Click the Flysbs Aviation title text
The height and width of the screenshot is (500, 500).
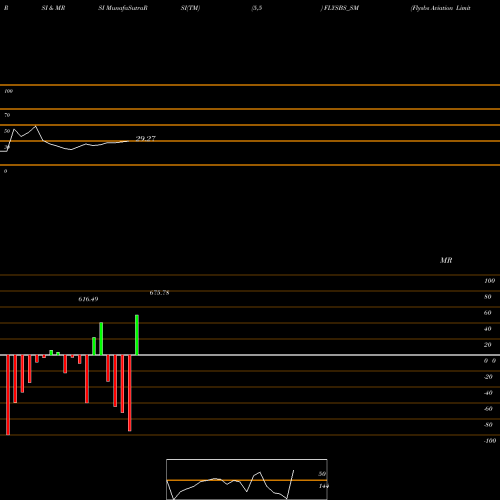tap(441, 8)
